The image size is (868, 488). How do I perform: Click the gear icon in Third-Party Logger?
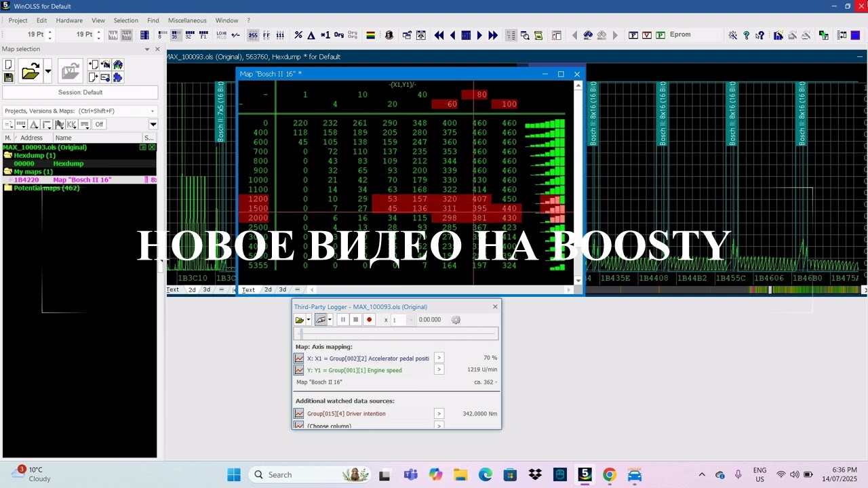[456, 320]
